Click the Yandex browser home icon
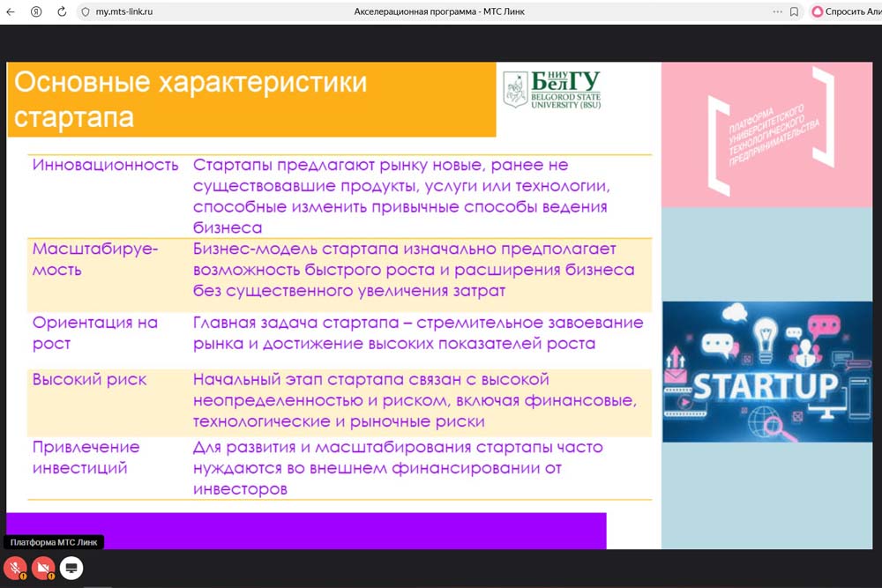This screenshot has width=882, height=588. tap(36, 12)
